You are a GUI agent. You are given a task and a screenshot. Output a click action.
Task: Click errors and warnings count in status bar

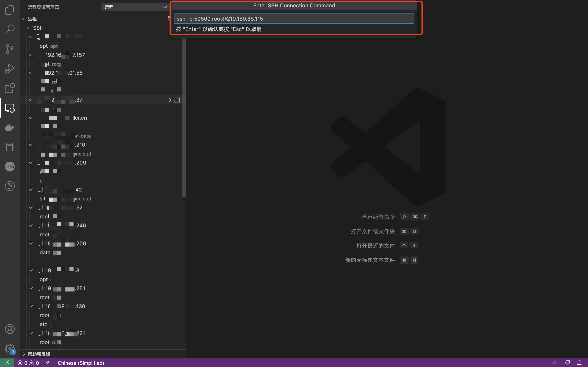(28, 363)
